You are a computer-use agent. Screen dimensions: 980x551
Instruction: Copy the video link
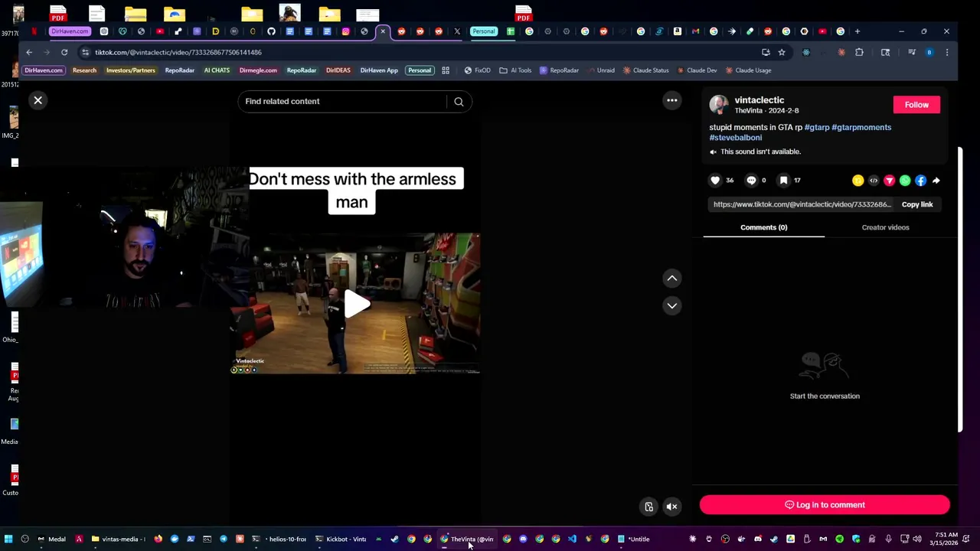coord(916,204)
